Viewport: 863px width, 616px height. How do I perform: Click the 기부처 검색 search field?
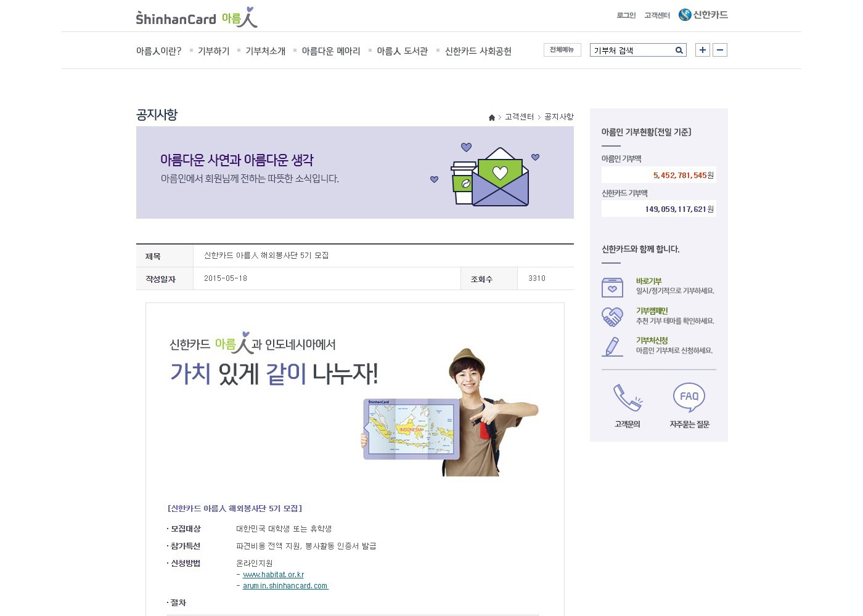coord(632,50)
